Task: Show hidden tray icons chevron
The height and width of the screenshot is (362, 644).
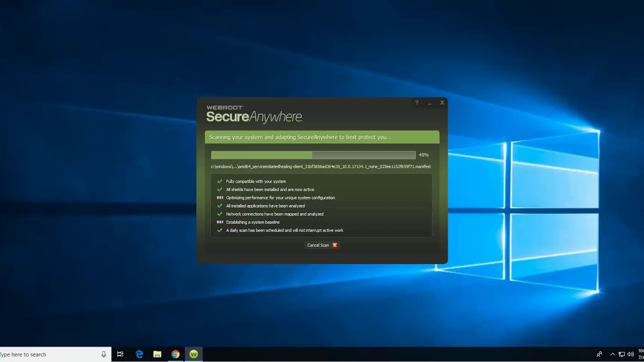Action: click(x=613, y=354)
